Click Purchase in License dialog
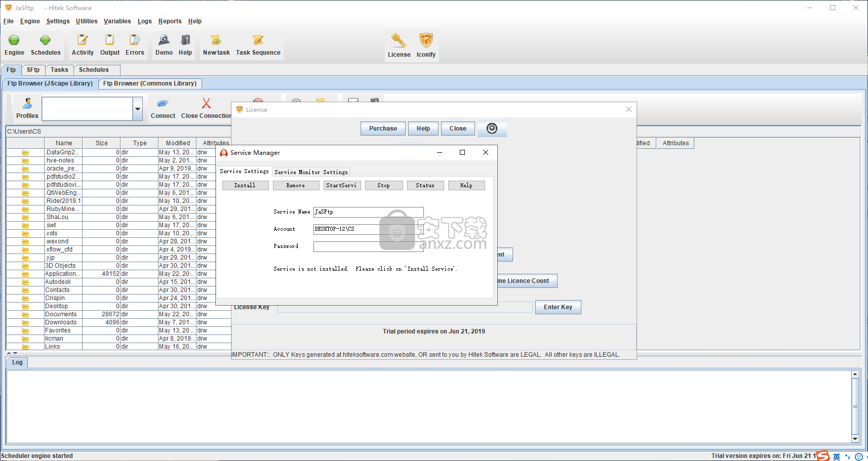Screen dimensions: 868x461 pos(383,129)
